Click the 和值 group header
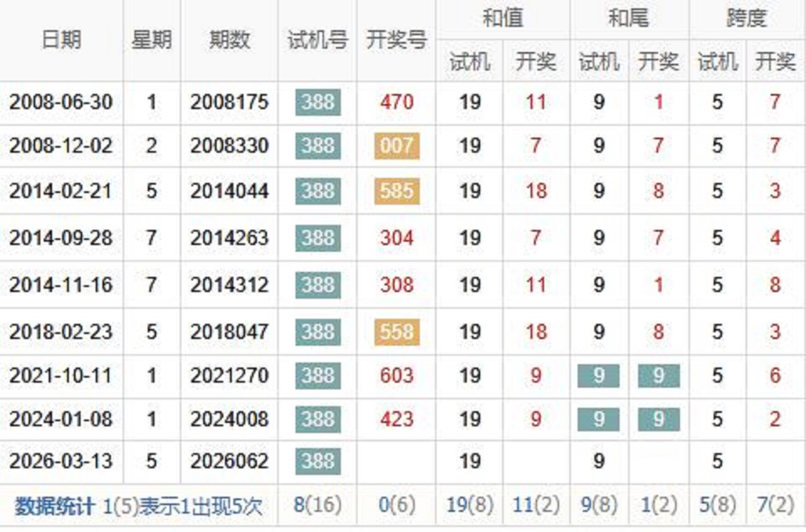This screenshot has width=806, height=532. (x=502, y=19)
